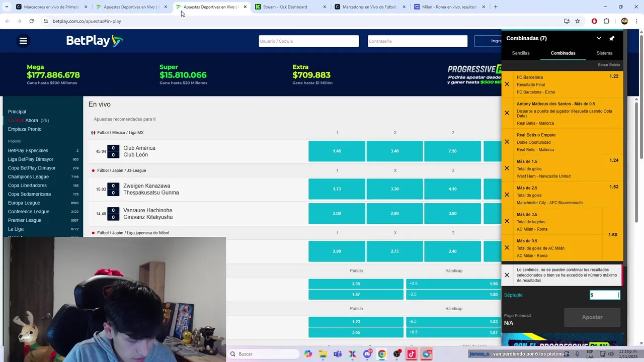The width and height of the screenshot is (644, 362).
Task: Open Google Chrome in taskbar
Action: (x=382, y=354)
